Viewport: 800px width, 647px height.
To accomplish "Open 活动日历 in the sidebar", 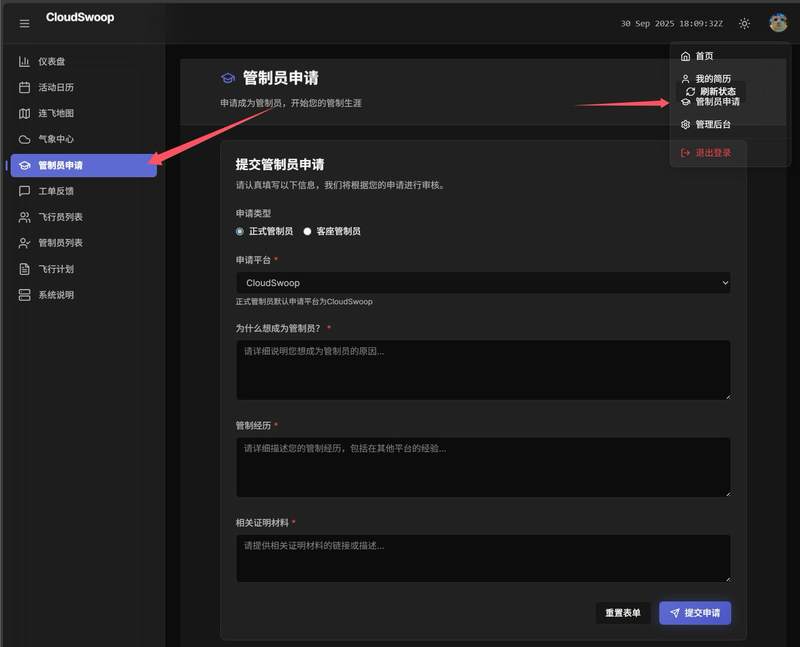I will (x=84, y=87).
